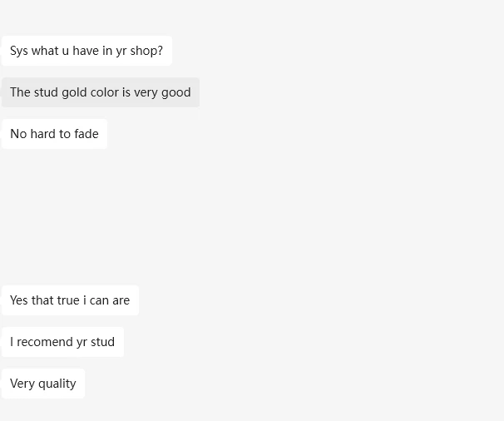Image resolution: width=504 pixels, height=421 pixels.
Task: Select the "Very quality" message bubble
Action: click(43, 384)
